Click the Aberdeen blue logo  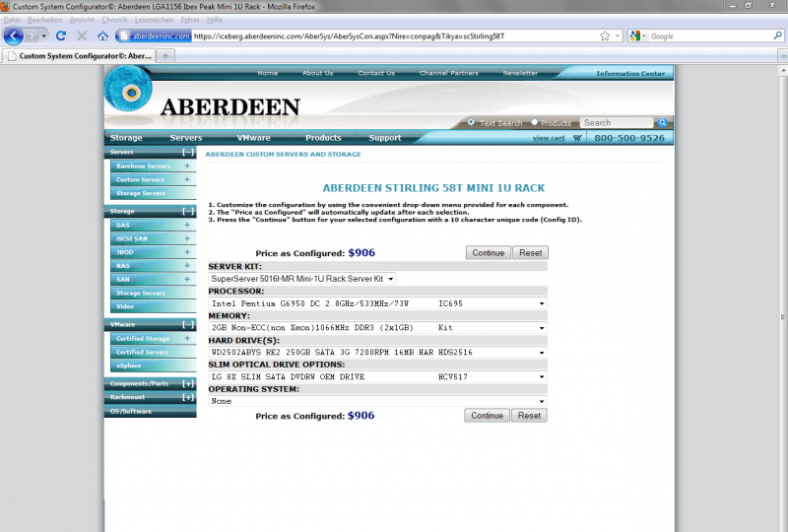(x=128, y=90)
